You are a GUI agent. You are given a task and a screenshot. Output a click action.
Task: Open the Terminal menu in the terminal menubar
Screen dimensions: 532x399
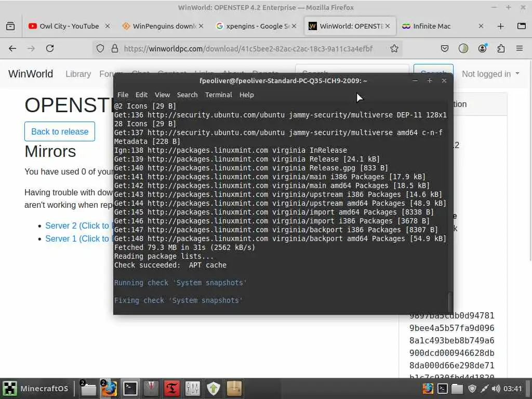pos(219,95)
